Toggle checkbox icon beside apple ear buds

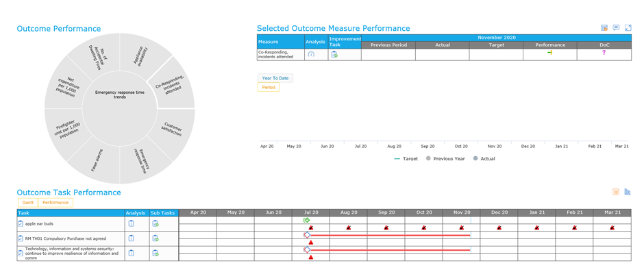[x=21, y=224]
